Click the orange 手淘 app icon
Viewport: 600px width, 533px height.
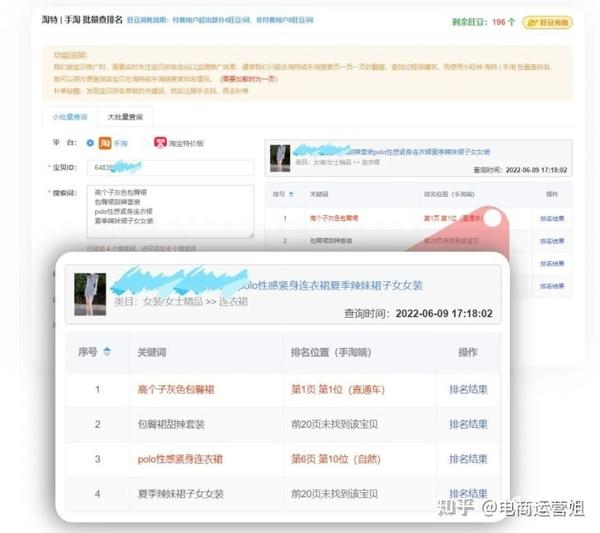[x=105, y=143]
